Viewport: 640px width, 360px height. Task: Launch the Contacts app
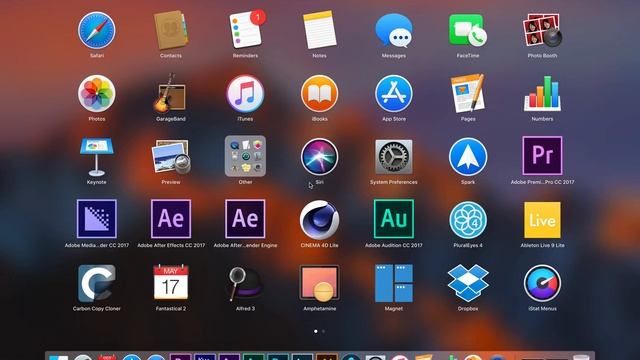point(171,31)
